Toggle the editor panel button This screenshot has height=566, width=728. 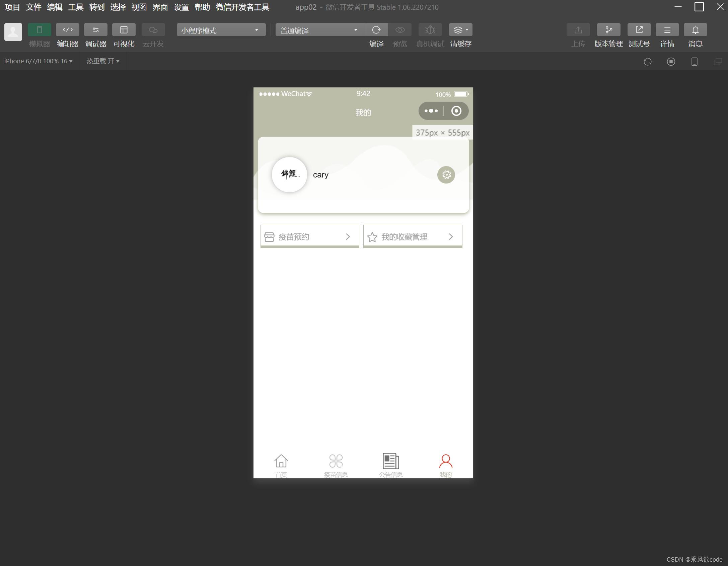tap(67, 30)
